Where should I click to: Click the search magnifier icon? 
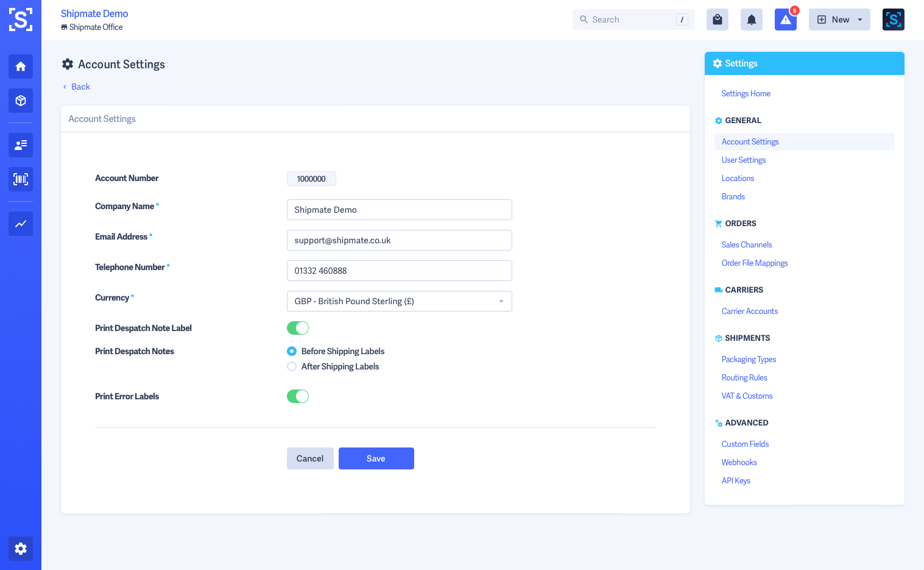(584, 20)
